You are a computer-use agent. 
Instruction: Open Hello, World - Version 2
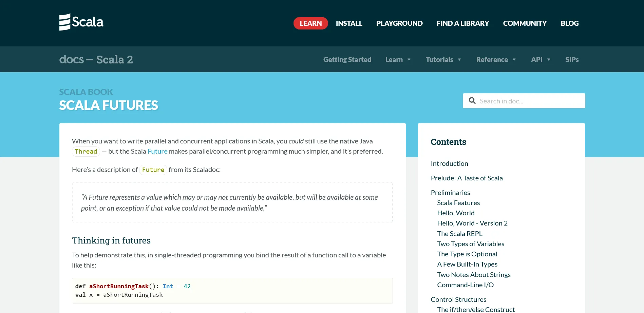[472, 223]
